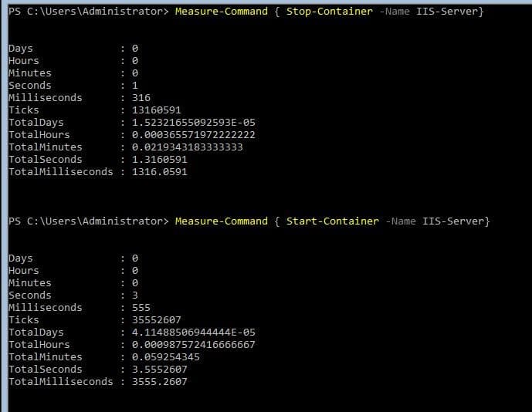Click the TotalMilliseconds value 1316.0591
The height and width of the screenshot is (412, 532).
(160, 172)
